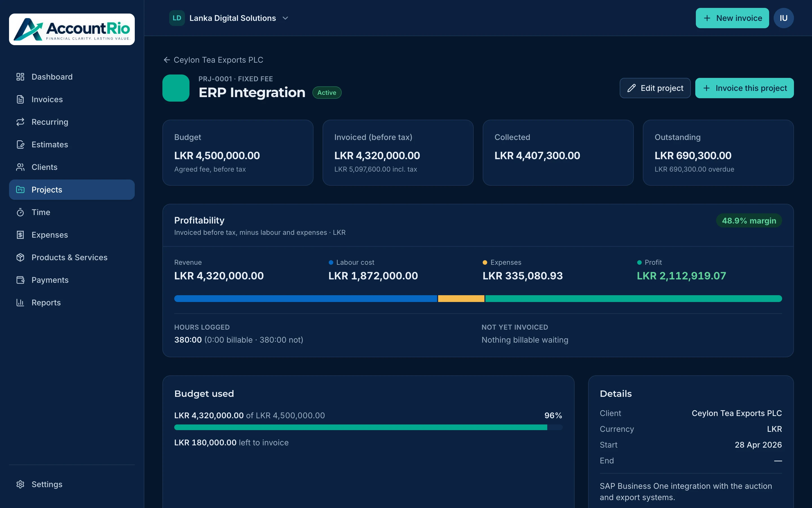This screenshot has height=508, width=812.
Task: Click the Collected LKR 4,407,300.00 card
Action: coord(558,152)
